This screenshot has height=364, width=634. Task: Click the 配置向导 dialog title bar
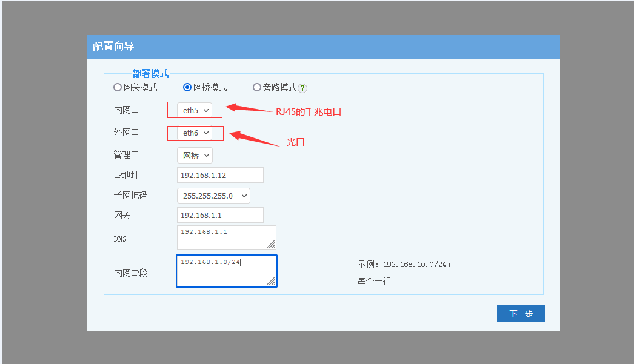click(323, 47)
